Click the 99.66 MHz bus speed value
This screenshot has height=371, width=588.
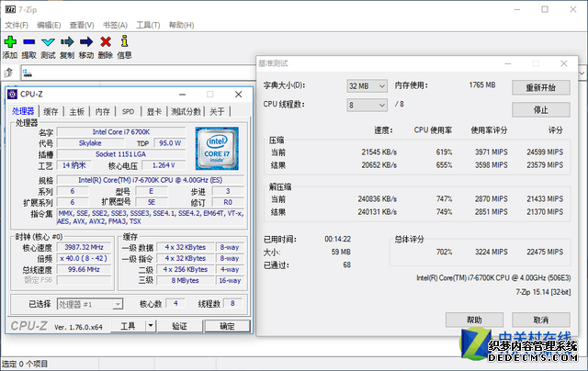pos(84,269)
